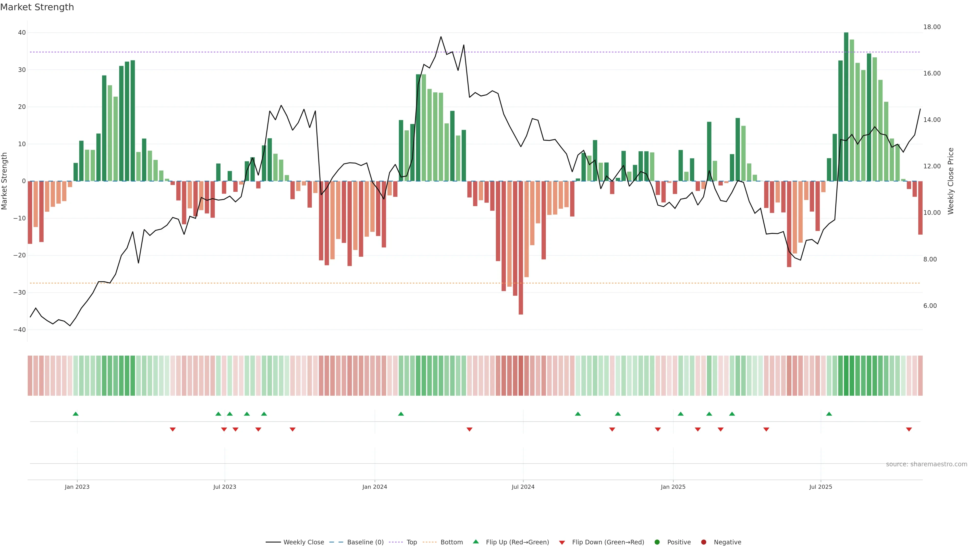The width and height of the screenshot is (980, 551).
Task: Click the green Flip Up triangle legend icon
Action: pyautogui.click(x=475, y=542)
